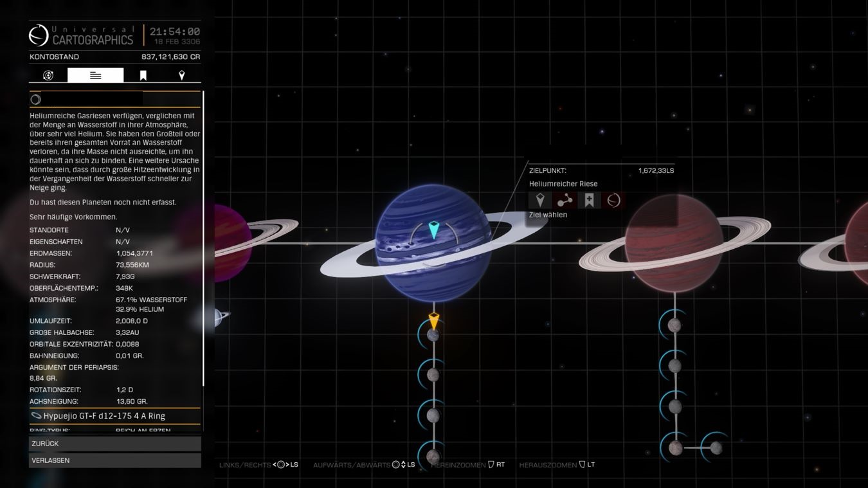Click the ERDMASSEN value 1,054,3771
Image resolution: width=868 pixels, height=488 pixels.
pyautogui.click(x=134, y=253)
